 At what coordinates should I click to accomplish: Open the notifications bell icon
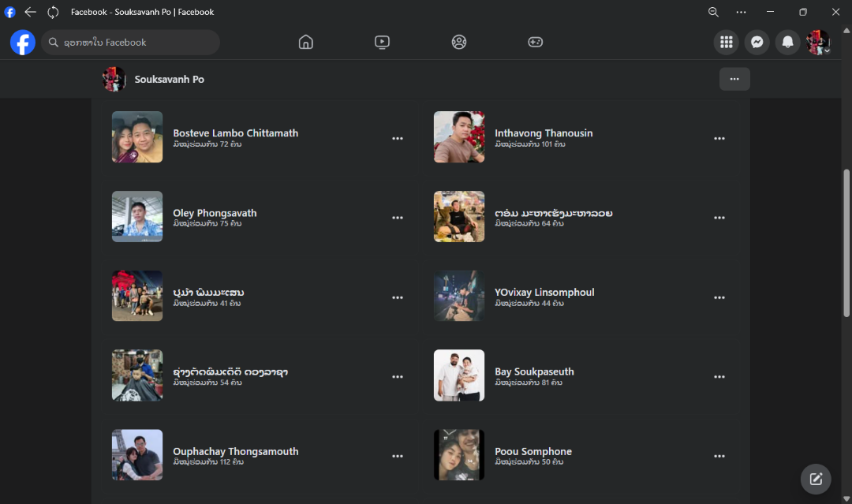(787, 43)
